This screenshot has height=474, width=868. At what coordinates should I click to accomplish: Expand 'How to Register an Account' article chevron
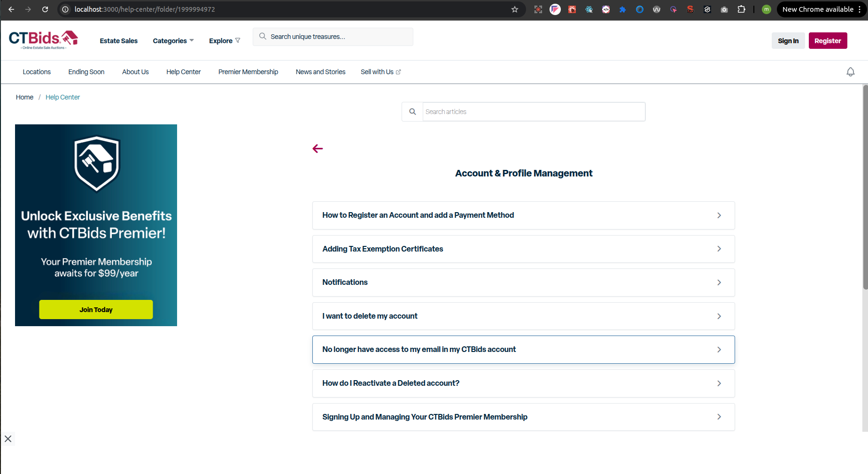(x=719, y=215)
